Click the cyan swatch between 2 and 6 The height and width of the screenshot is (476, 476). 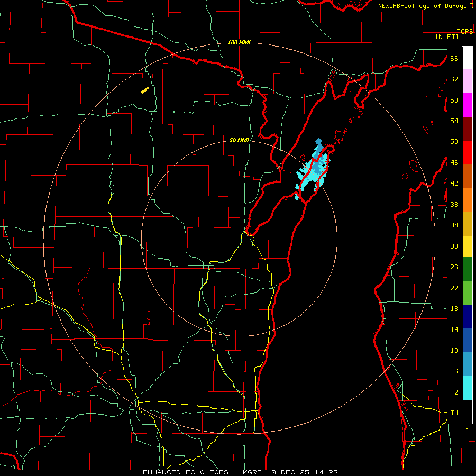467,388
